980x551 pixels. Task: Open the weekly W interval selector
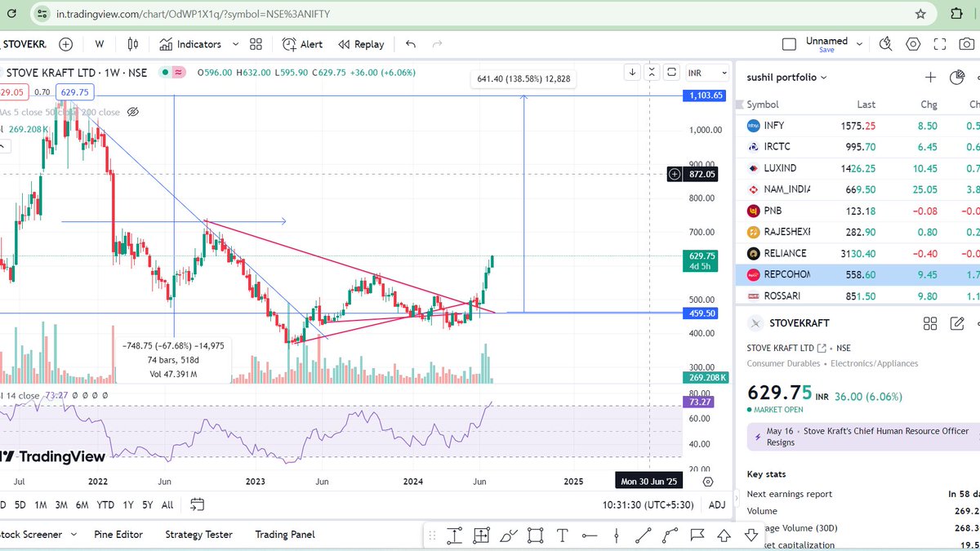(x=99, y=44)
